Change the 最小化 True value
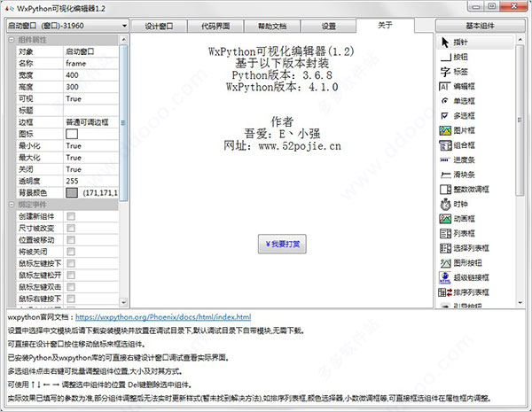Viewport: 532px width, 412px height. (91, 146)
